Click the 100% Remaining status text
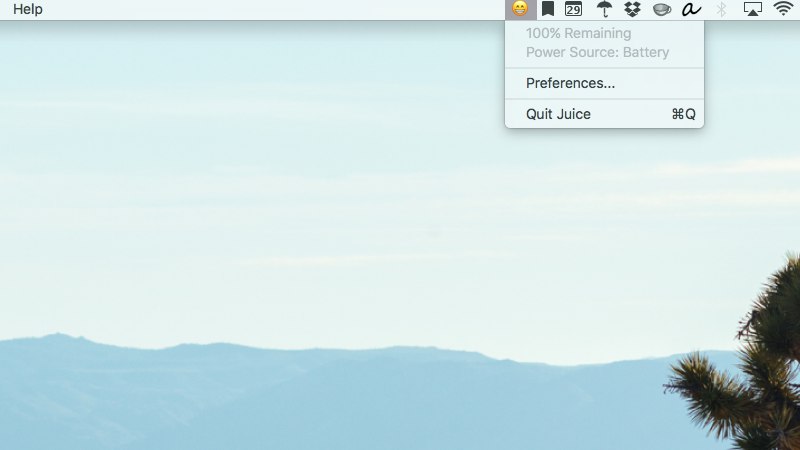Image resolution: width=800 pixels, height=450 pixels. point(579,33)
